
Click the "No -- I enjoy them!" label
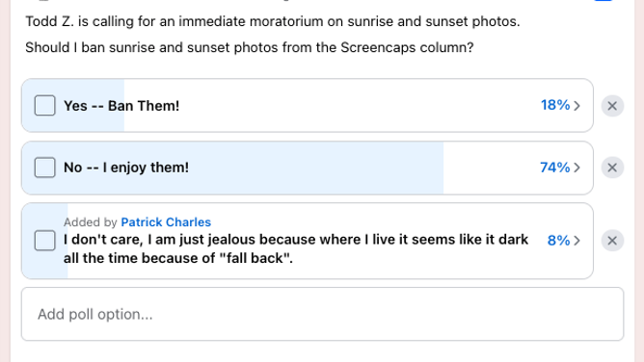pos(126,168)
